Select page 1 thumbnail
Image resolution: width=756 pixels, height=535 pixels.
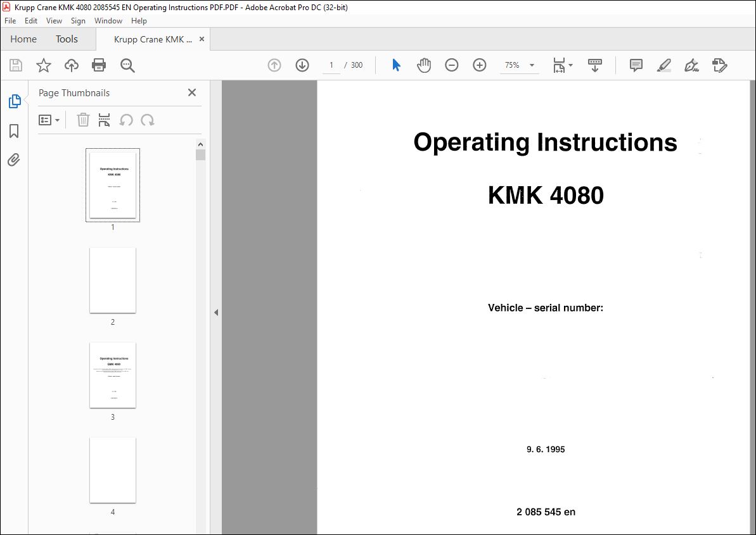pos(113,185)
